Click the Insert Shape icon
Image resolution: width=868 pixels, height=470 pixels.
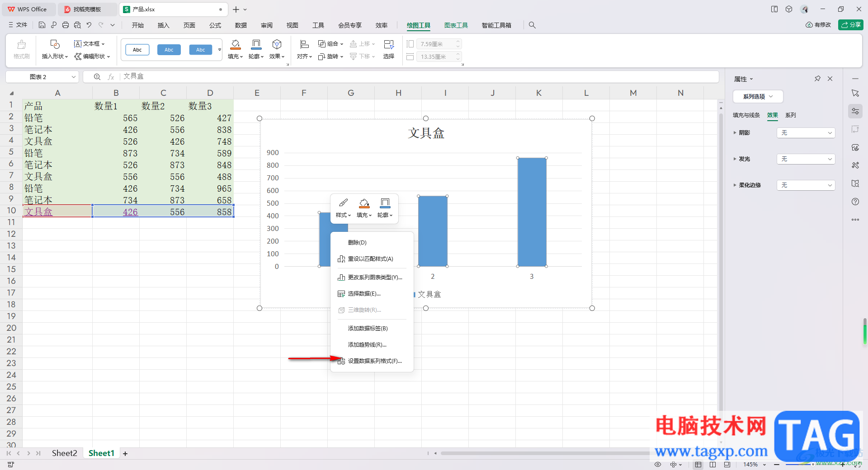(x=55, y=44)
